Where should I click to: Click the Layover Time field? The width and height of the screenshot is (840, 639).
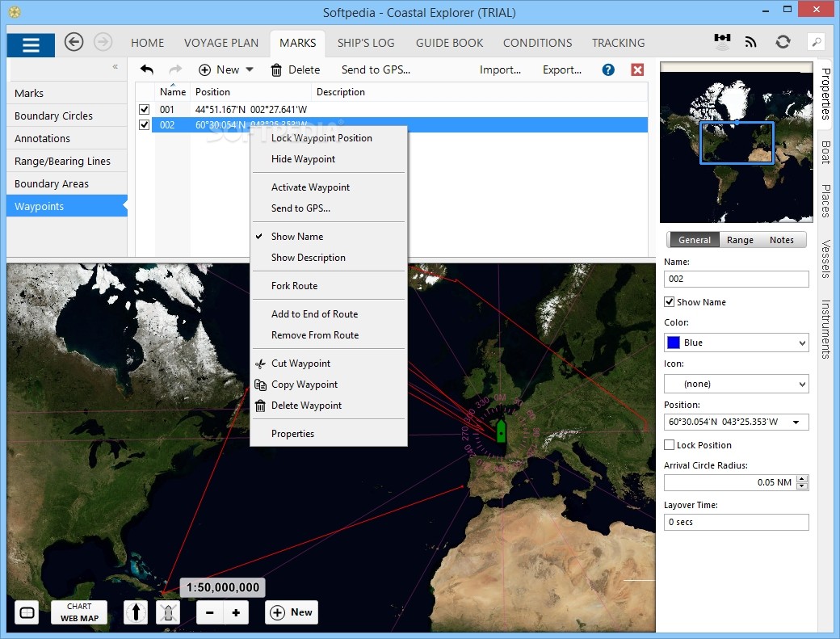(x=736, y=522)
